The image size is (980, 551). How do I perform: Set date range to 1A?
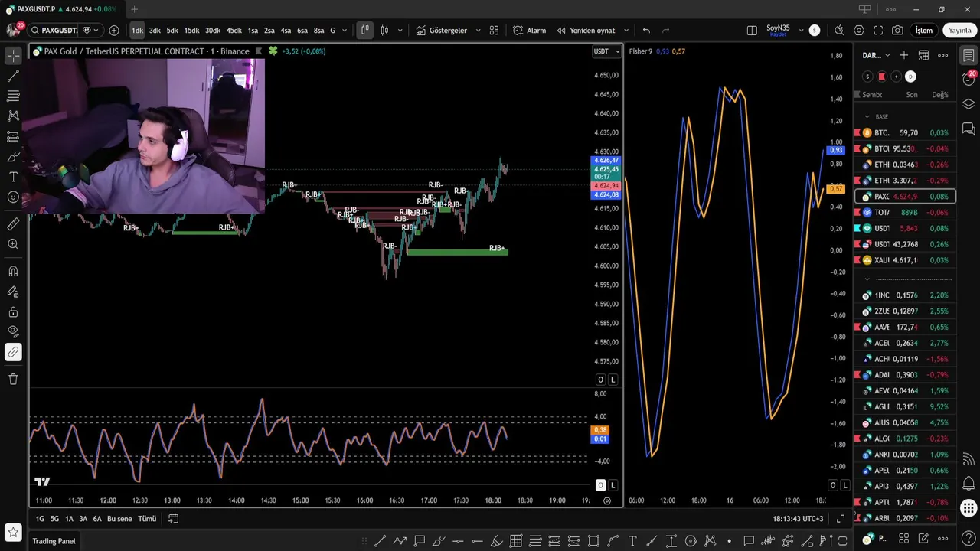69,519
